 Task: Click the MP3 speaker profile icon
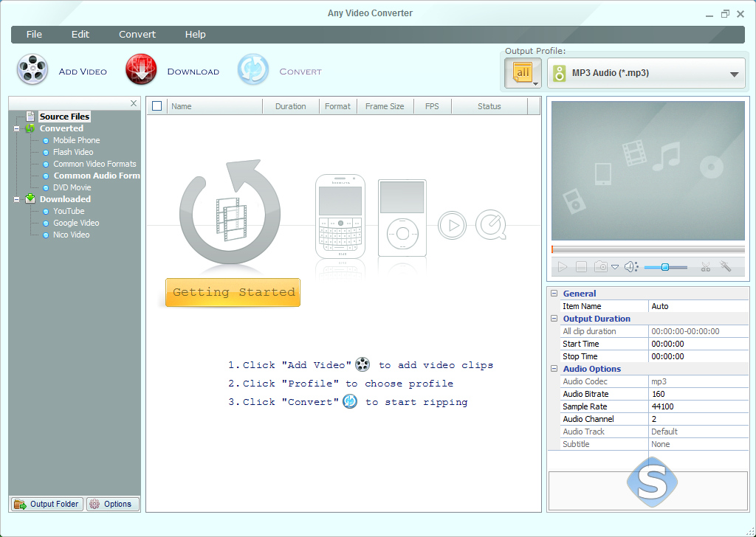pyautogui.click(x=560, y=74)
